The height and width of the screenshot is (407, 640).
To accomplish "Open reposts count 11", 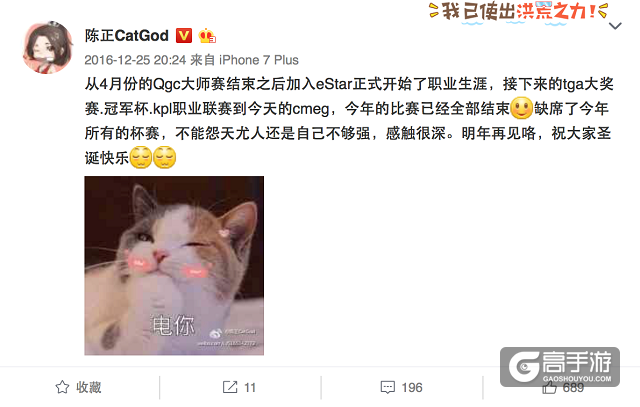I will point(250,387).
